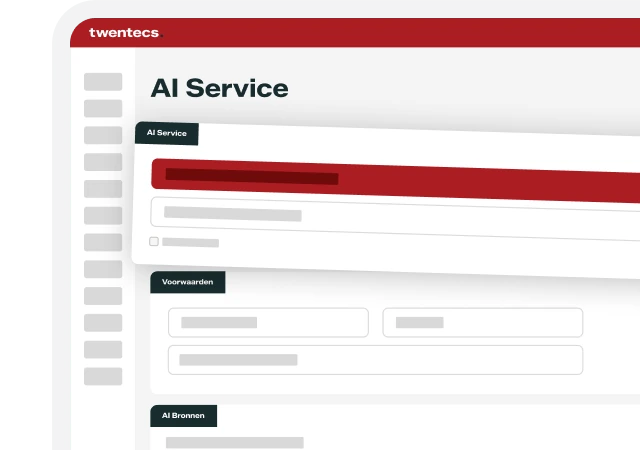Click the twentecs logo in header
The height and width of the screenshot is (450, 640).
126,32
